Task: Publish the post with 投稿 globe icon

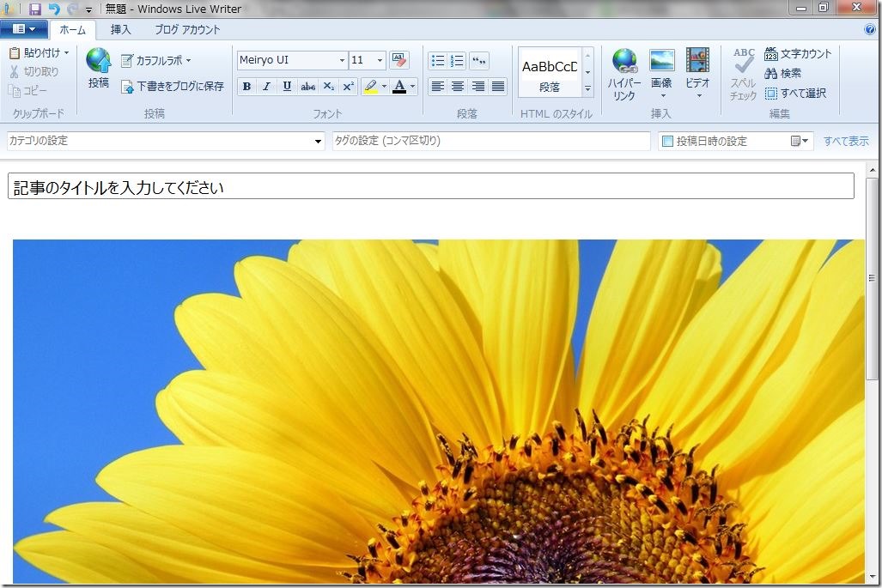Action: click(99, 68)
